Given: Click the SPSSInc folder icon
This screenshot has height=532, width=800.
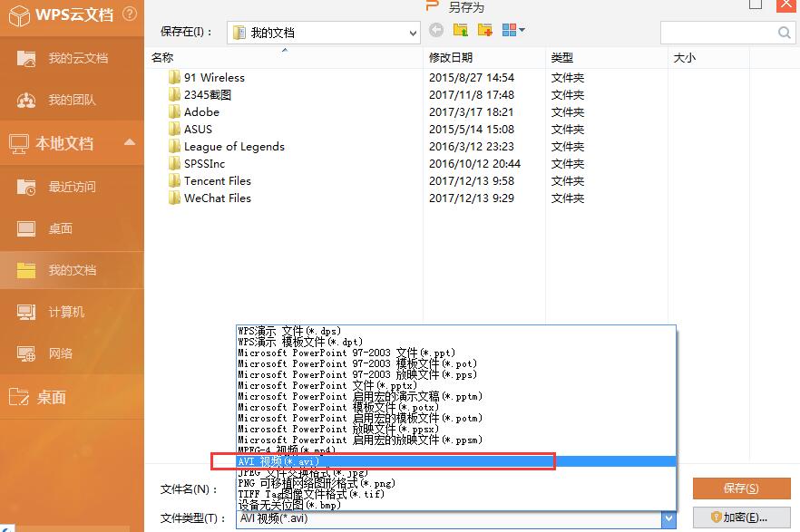Looking at the screenshot, I should click(174, 163).
